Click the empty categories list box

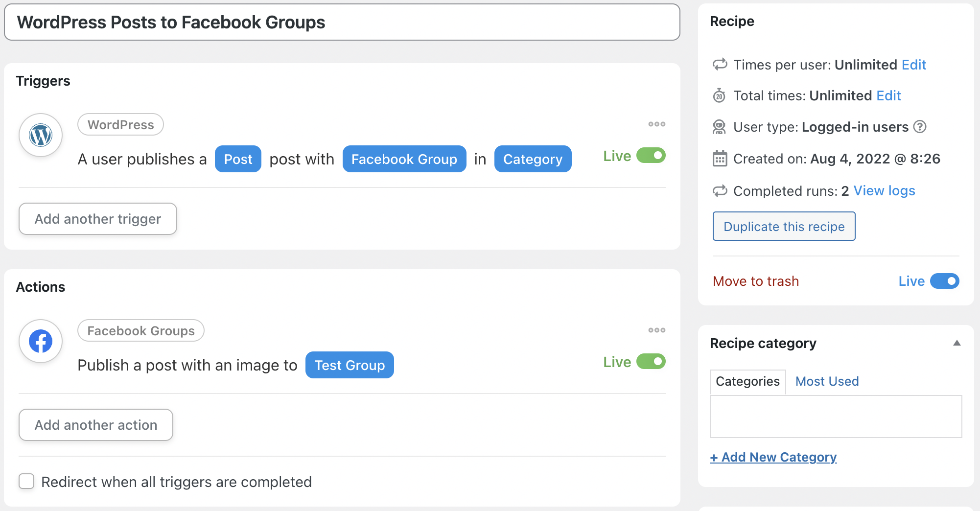coord(836,417)
